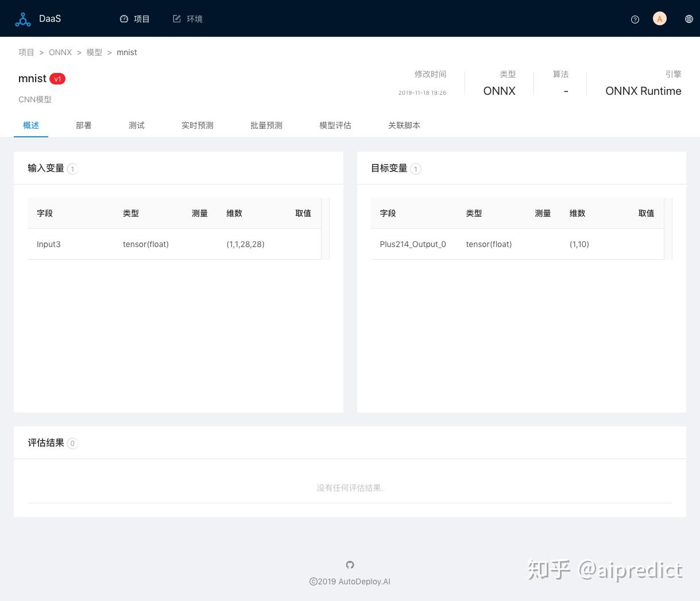
Task: Open the 模型评估 tab
Action: [x=335, y=125]
